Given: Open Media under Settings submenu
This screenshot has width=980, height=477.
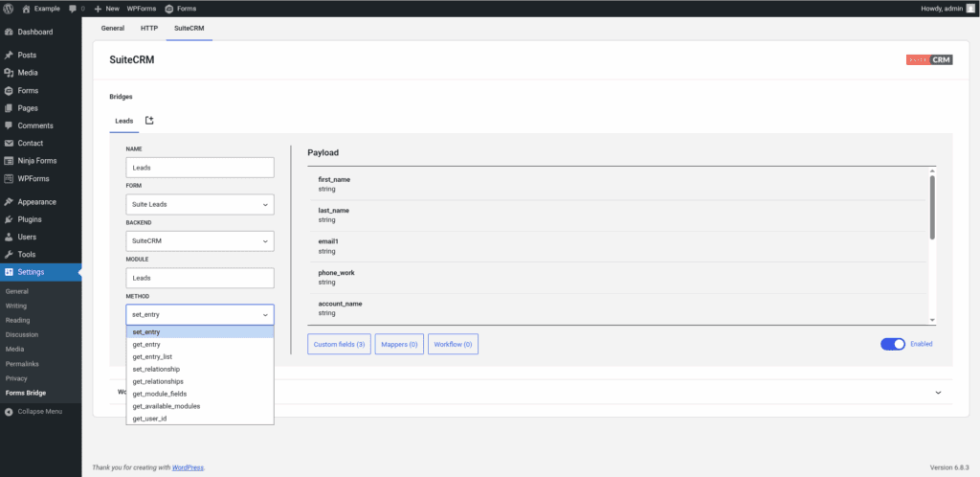Looking at the screenshot, I should [x=15, y=349].
